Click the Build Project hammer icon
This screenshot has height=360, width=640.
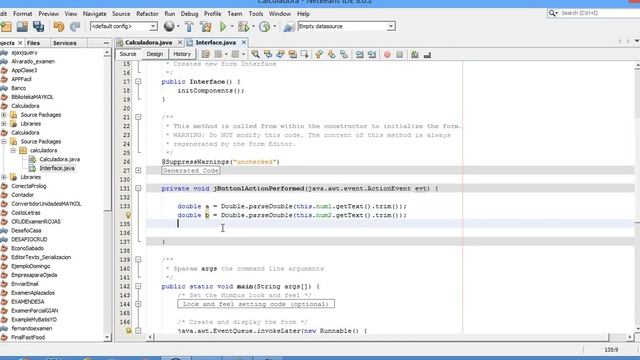point(189,27)
